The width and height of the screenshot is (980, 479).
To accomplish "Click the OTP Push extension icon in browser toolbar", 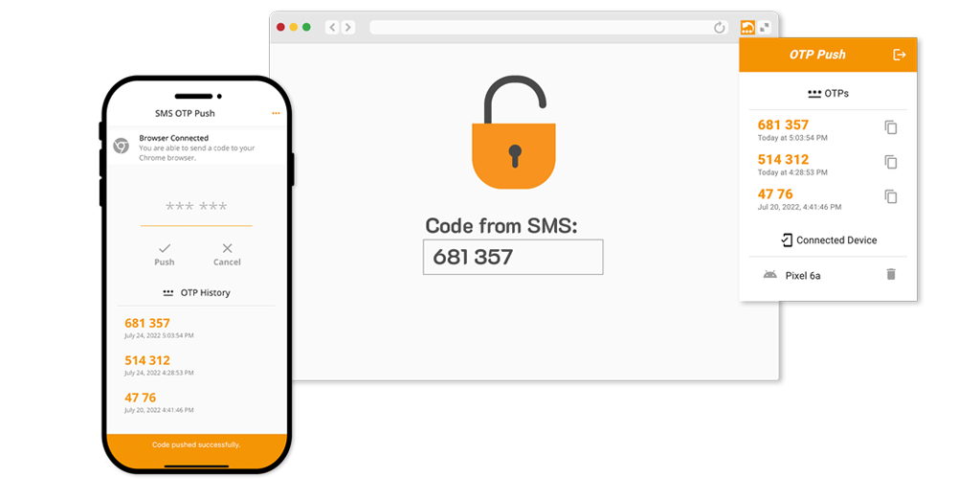I will (x=747, y=27).
